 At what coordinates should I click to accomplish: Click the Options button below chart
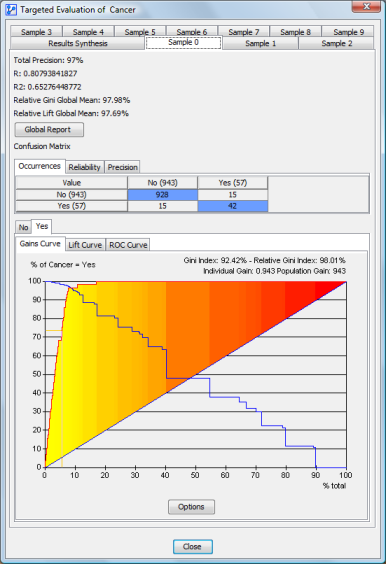[191, 507]
